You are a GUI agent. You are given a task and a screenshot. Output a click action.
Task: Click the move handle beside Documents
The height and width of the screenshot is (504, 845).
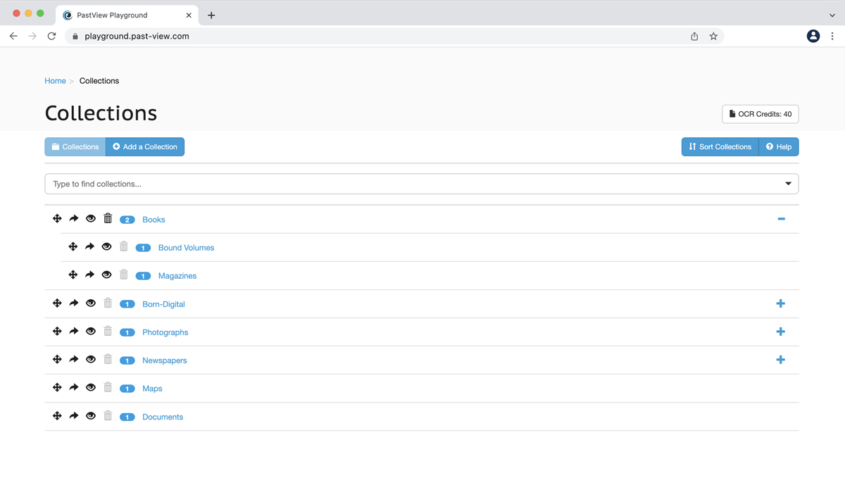tap(57, 416)
